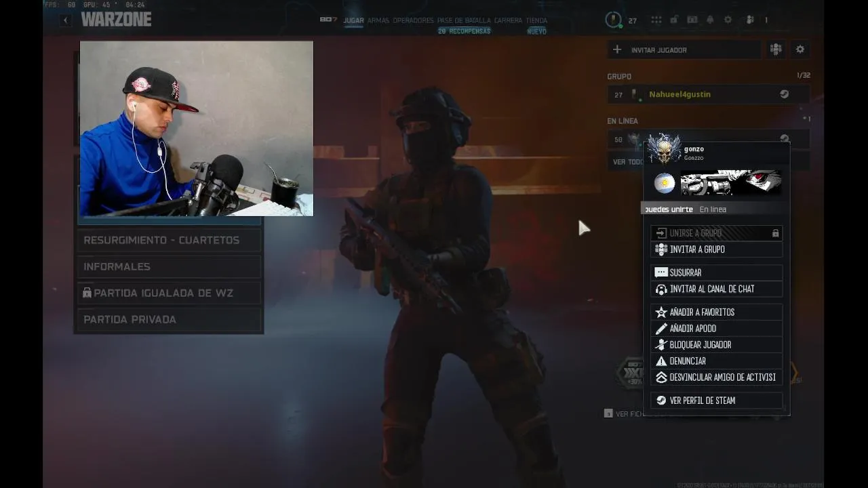The image size is (868, 488).
Task: Choose Añadir Apodo option
Action: click(x=716, y=329)
